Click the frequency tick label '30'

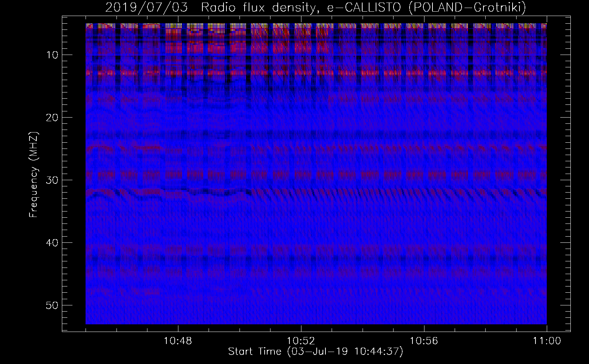52,180
